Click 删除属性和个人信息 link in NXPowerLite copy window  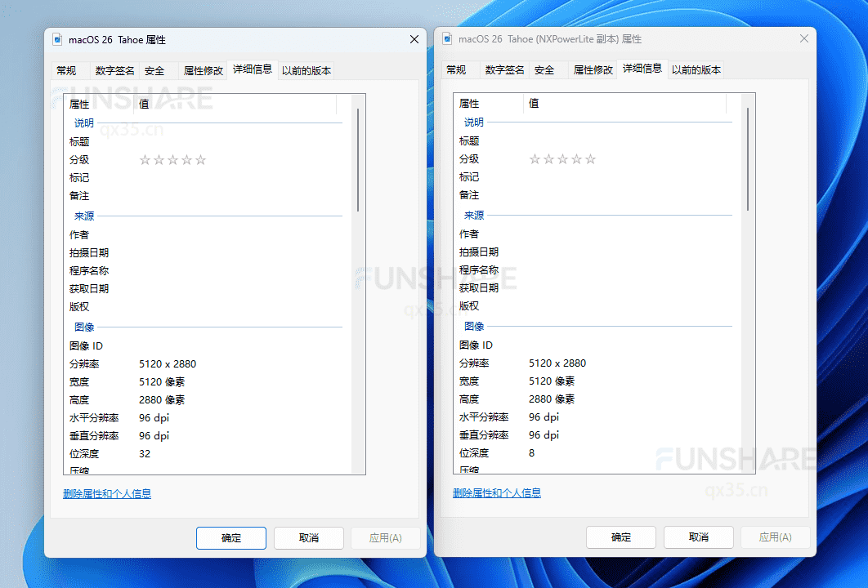point(497,492)
